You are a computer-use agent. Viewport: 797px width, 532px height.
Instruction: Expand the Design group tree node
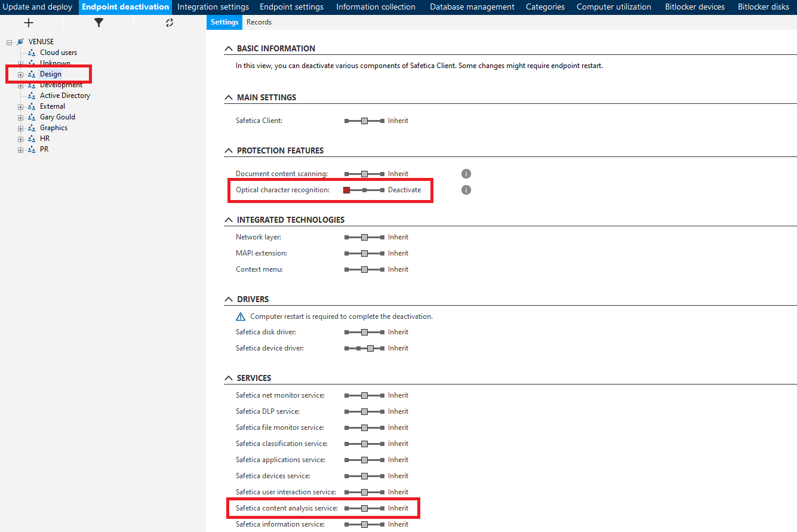(20, 75)
